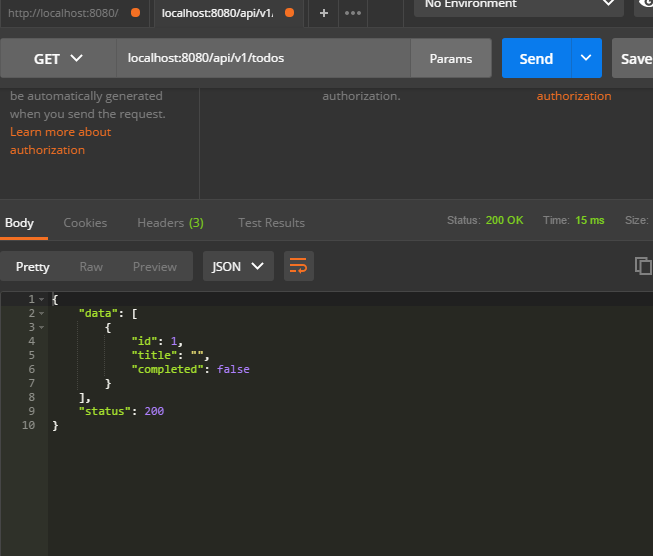
Task: Click the "id": 1 line
Action: pyautogui.click(x=157, y=342)
